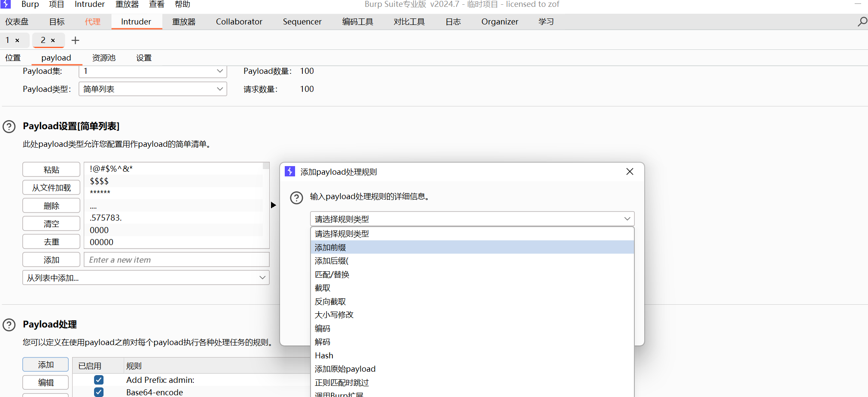This screenshot has height=397, width=868.
Task: Click the search magnifier icon
Action: click(862, 21)
